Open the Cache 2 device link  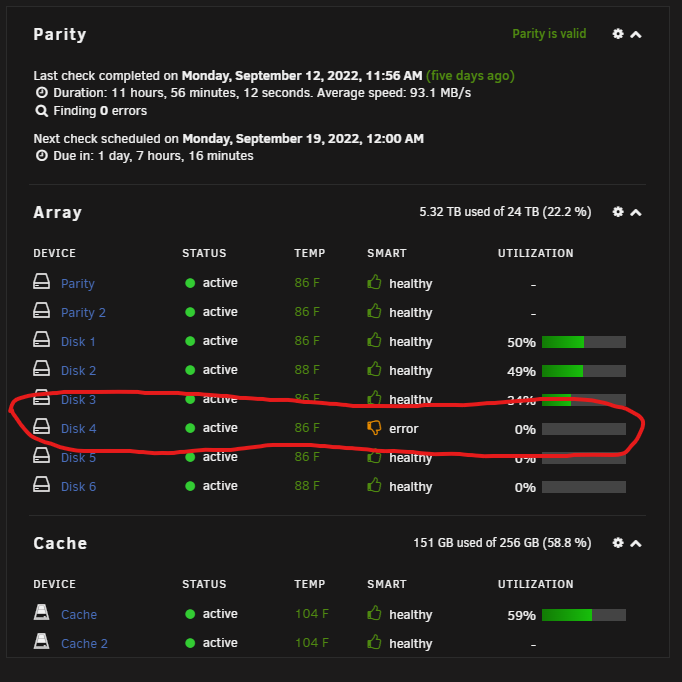[x=84, y=644]
